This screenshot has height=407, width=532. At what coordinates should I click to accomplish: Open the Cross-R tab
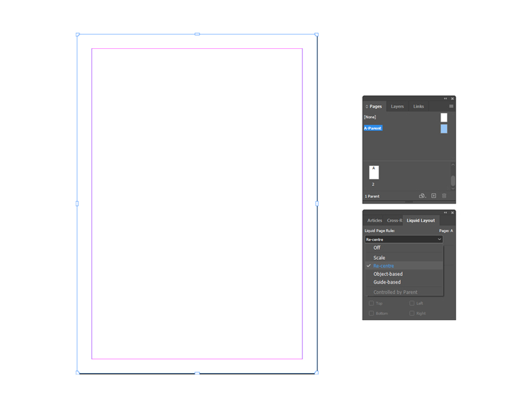pyautogui.click(x=394, y=220)
